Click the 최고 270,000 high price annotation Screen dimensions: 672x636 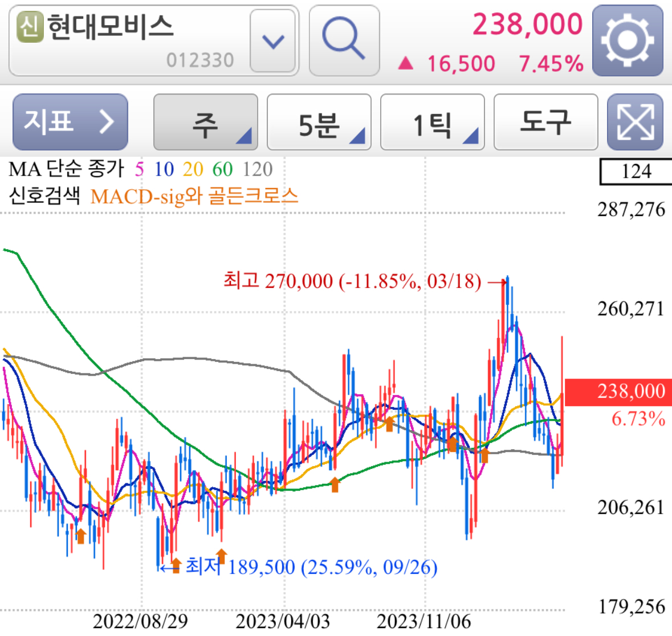coord(352,281)
